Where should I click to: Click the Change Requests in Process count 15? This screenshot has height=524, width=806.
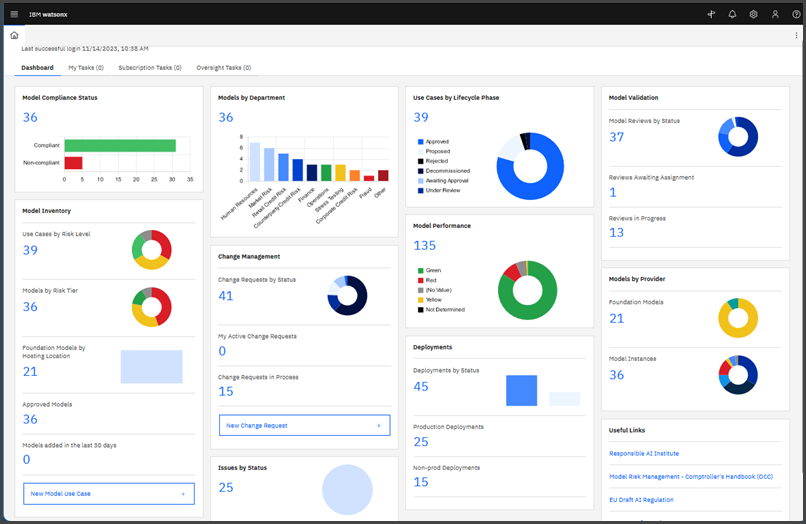226,392
